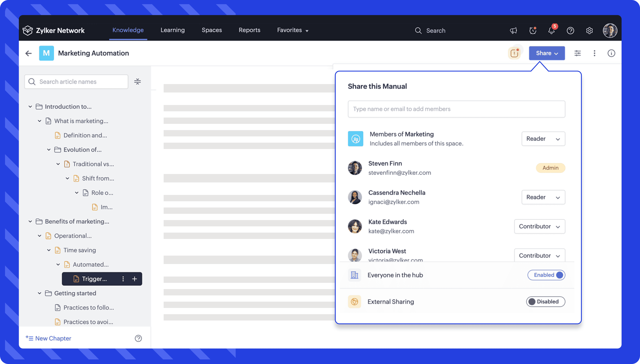Image resolution: width=640 pixels, height=364 pixels.
Task: Click the help icon at sidebar bottom
Action: coord(138,338)
